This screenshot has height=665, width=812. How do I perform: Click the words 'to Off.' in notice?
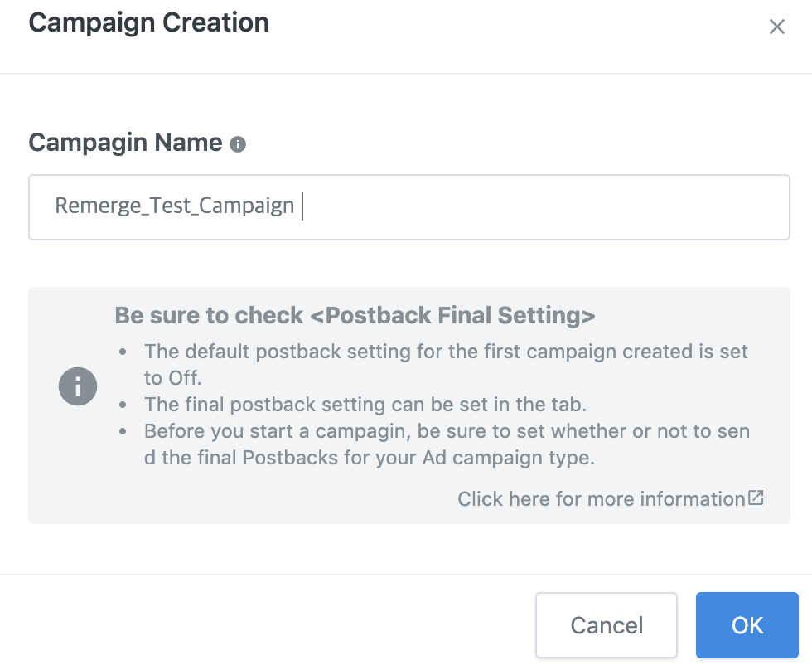click(173, 378)
